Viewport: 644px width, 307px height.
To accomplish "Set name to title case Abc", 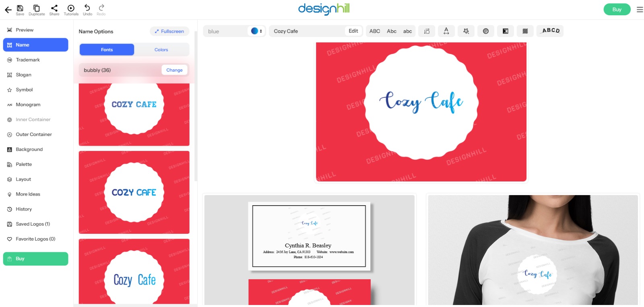I will [x=392, y=31].
